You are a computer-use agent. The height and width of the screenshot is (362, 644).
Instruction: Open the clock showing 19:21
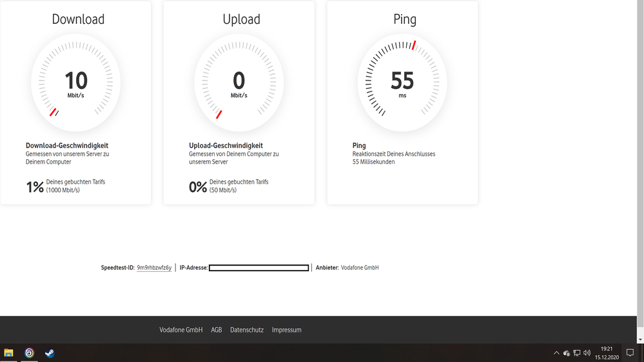click(x=607, y=349)
